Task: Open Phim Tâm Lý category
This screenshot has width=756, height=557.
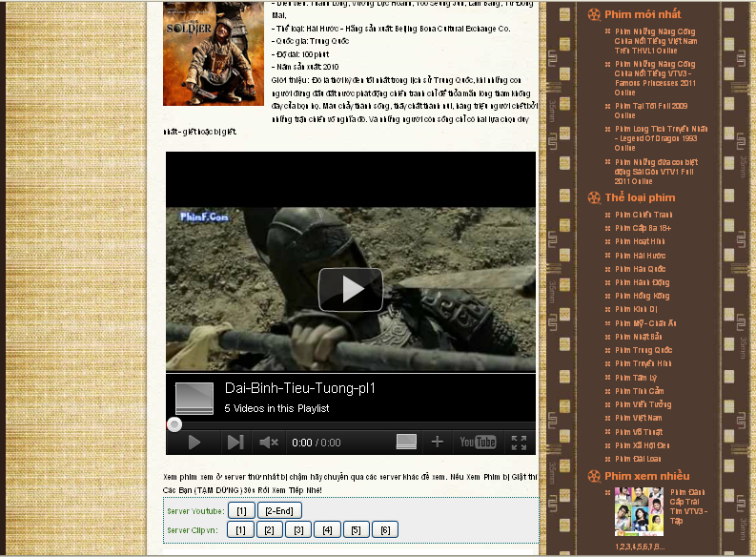Action: coord(636,378)
